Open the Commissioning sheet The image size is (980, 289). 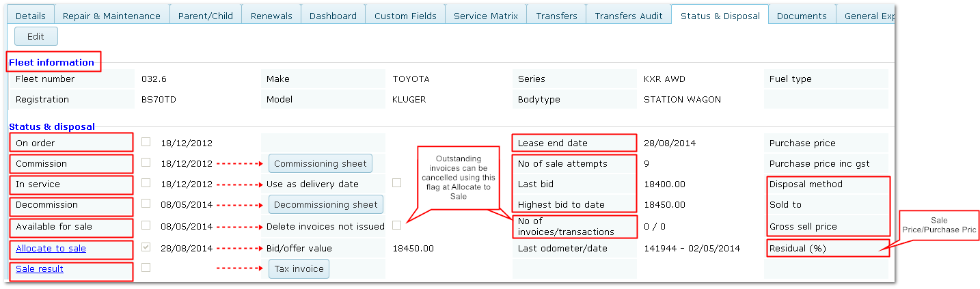pyautogui.click(x=321, y=163)
